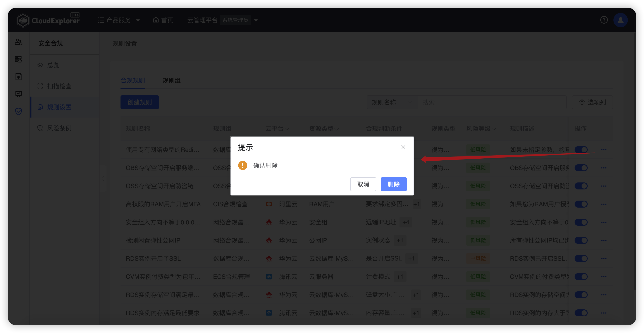Open the user avatar menu
This screenshot has width=644, height=333.
coord(620,20)
